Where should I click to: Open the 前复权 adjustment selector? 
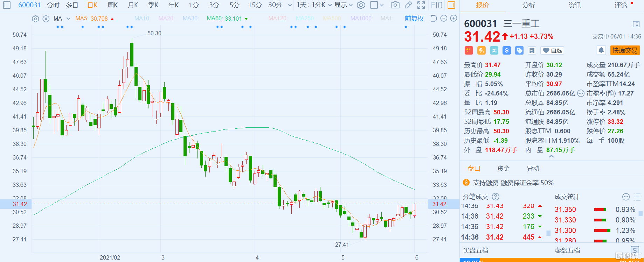tap(414, 18)
